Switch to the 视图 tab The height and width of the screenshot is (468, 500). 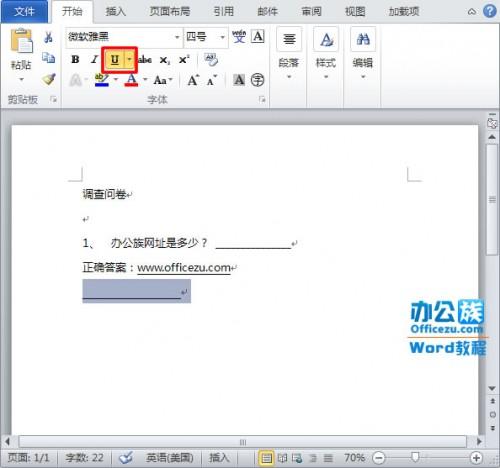point(355,11)
